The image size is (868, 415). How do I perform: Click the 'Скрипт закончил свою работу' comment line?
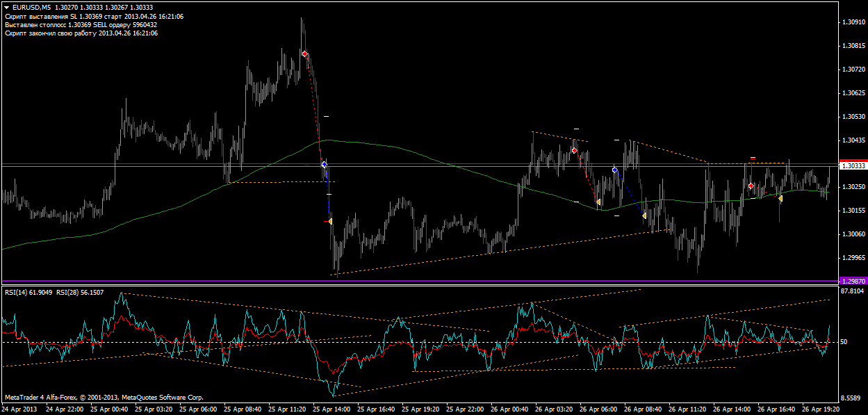[81, 33]
